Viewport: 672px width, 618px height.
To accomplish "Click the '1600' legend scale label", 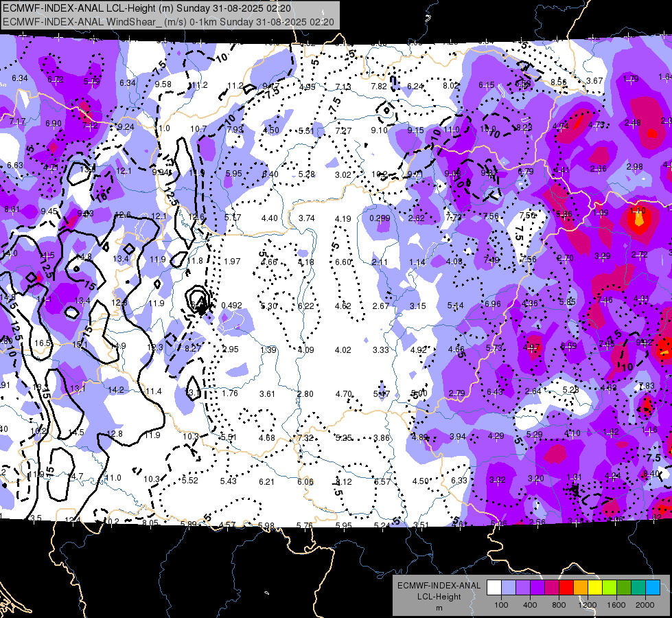I will [x=616, y=605].
